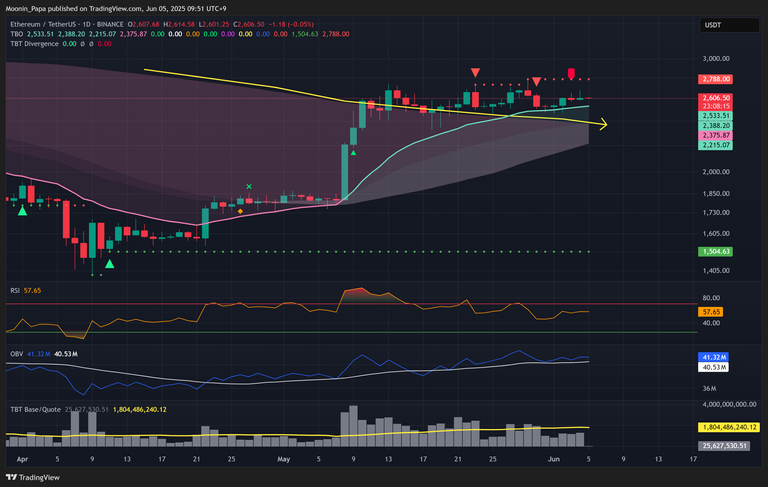Click the OBV legend value 40.53 M

click(x=66, y=354)
